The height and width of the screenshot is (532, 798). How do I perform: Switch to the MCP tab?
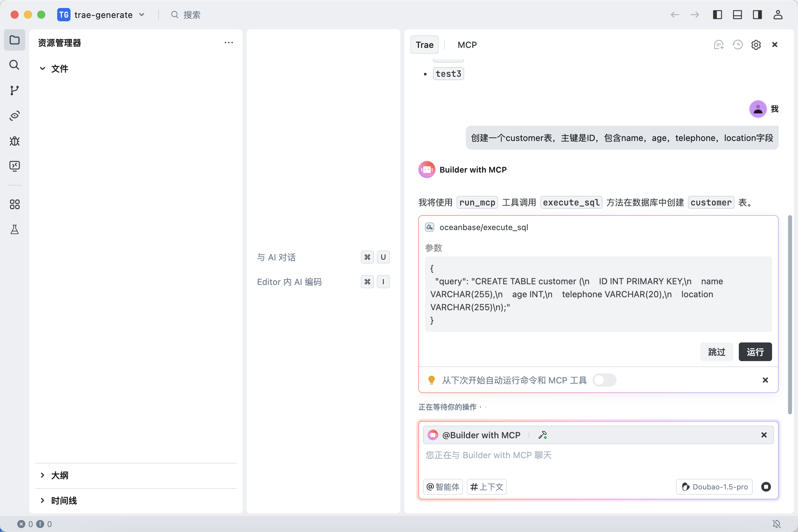467,45
